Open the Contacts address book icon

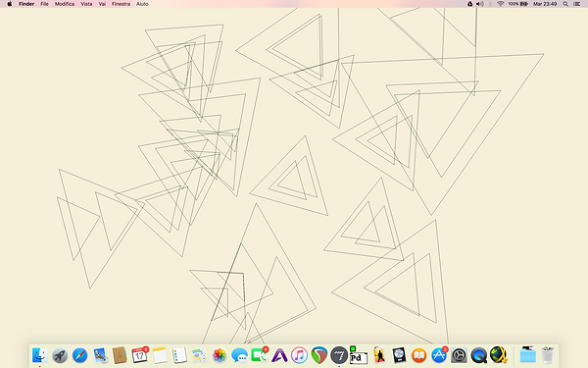pos(120,355)
